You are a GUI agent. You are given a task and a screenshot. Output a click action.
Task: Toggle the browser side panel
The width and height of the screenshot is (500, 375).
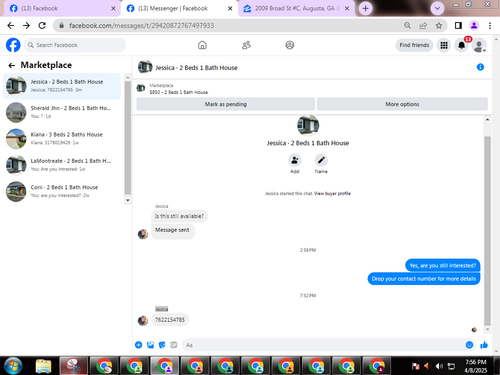pos(458,25)
